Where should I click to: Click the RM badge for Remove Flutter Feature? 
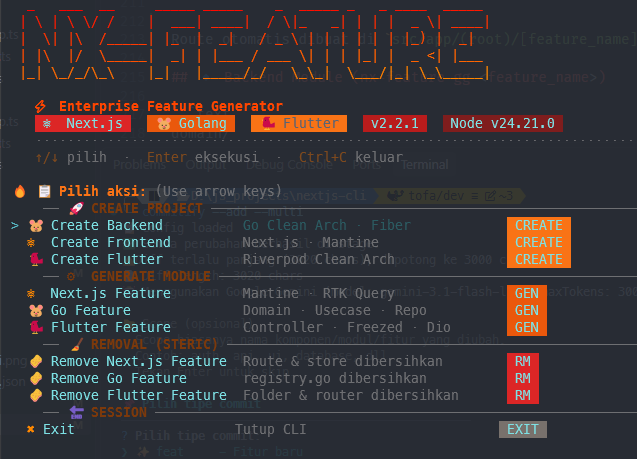coord(523,396)
